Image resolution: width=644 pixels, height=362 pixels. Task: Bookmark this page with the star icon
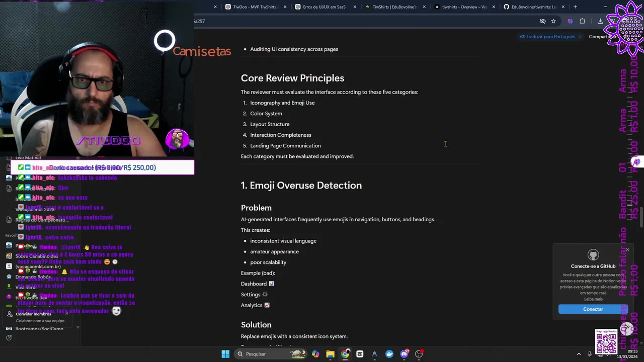(553, 21)
